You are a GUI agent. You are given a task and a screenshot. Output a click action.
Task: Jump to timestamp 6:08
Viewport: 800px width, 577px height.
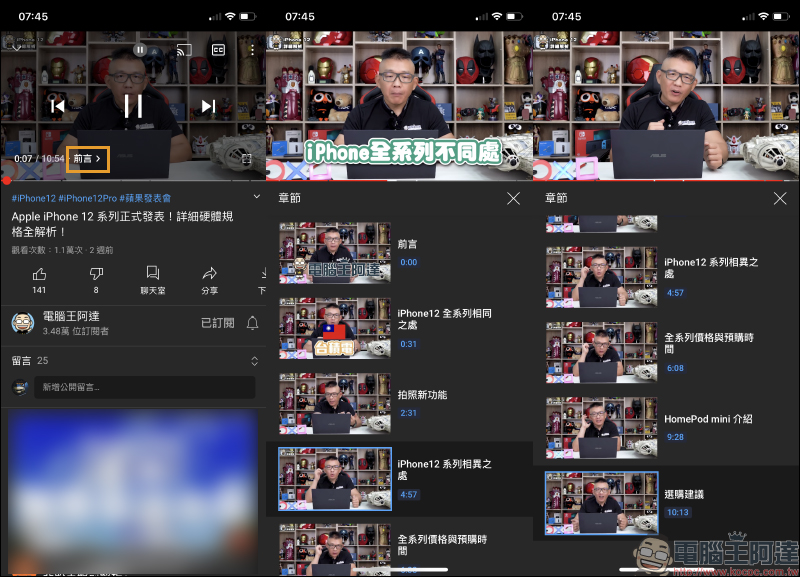(x=675, y=368)
